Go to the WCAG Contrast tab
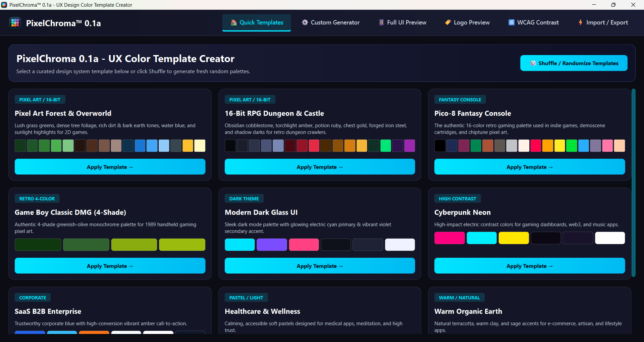Image resolution: width=644 pixels, height=342 pixels. click(534, 22)
